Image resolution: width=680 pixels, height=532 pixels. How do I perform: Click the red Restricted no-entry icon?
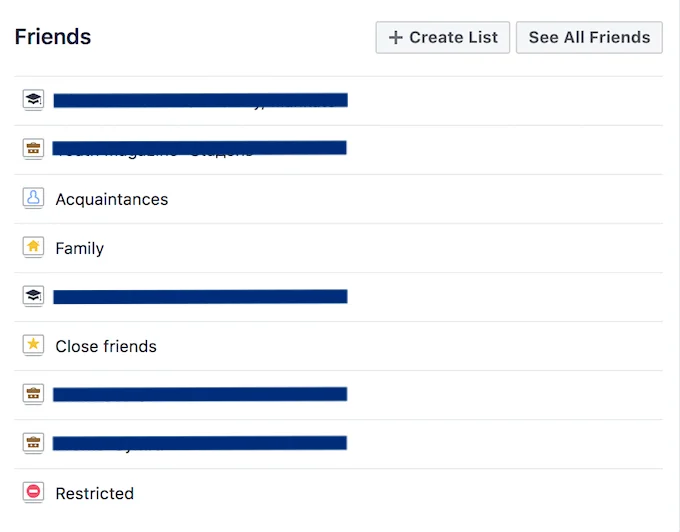33,492
